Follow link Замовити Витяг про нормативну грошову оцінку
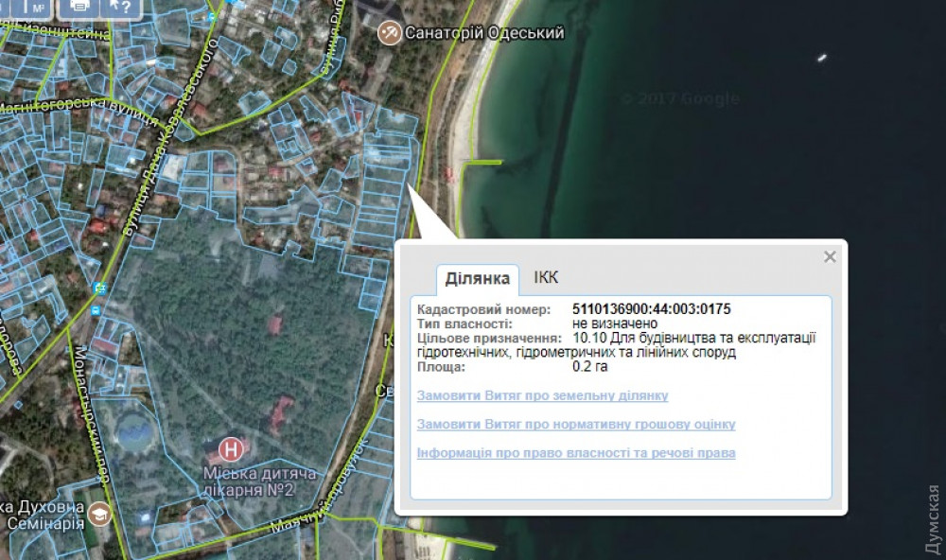The width and height of the screenshot is (946, 560). pyautogui.click(x=575, y=425)
